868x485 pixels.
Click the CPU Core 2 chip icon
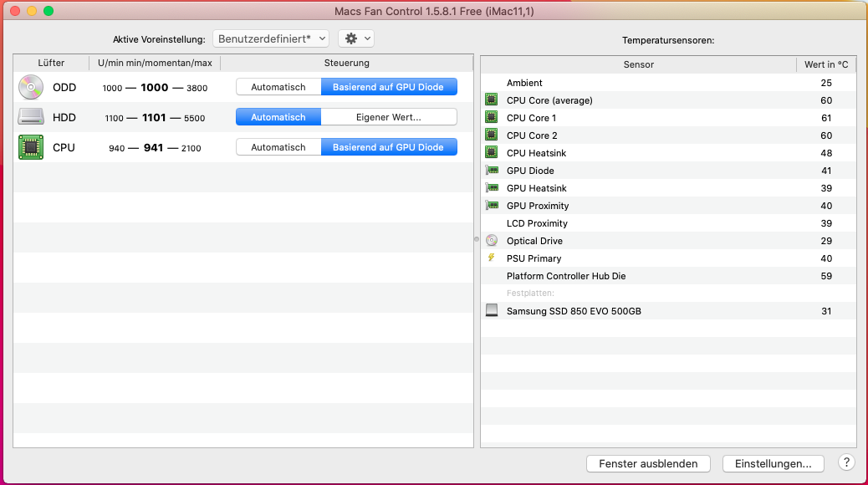(491, 135)
